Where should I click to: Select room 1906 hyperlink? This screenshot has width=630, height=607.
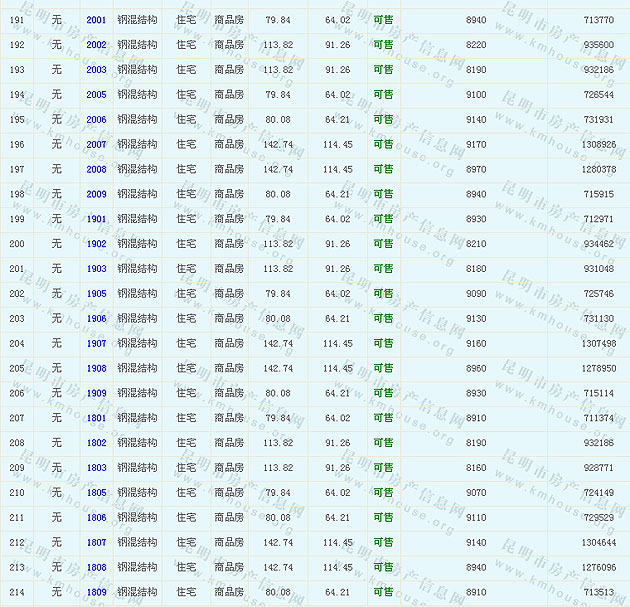(96, 318)
